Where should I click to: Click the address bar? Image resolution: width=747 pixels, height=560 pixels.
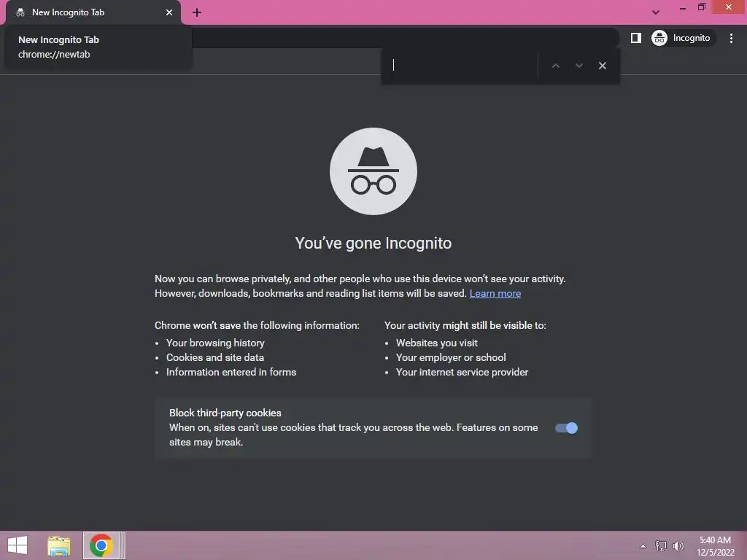click(x=405, y=38)
